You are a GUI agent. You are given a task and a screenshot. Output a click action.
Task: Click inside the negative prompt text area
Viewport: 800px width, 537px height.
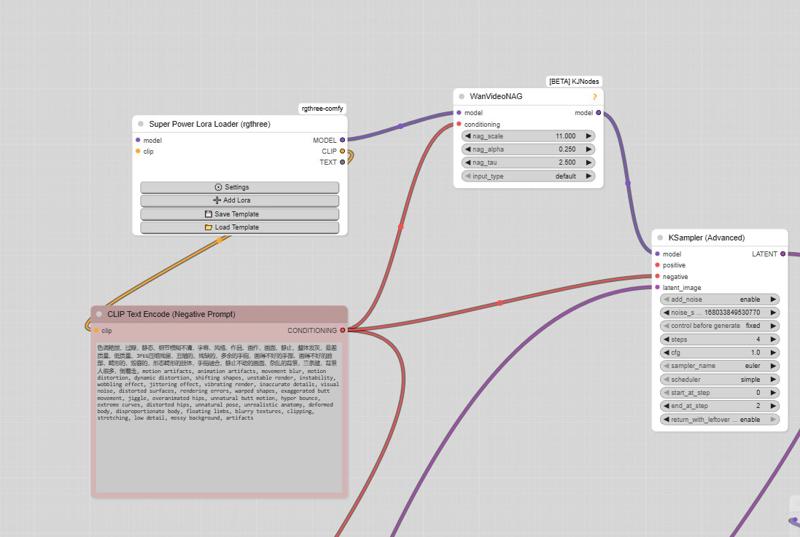click(219, 417)
